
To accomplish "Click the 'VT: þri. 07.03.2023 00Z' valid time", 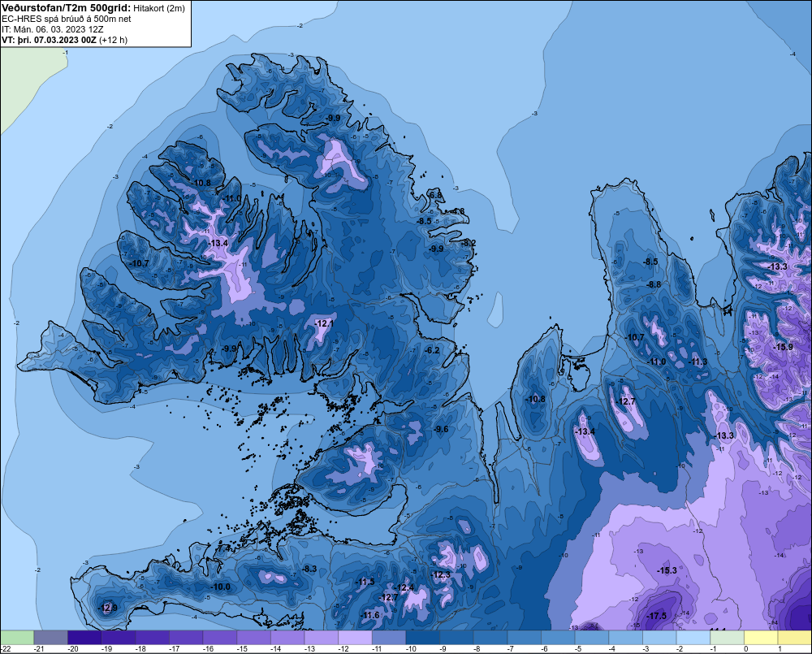I will pyautogui.click(x=49, y=40).
